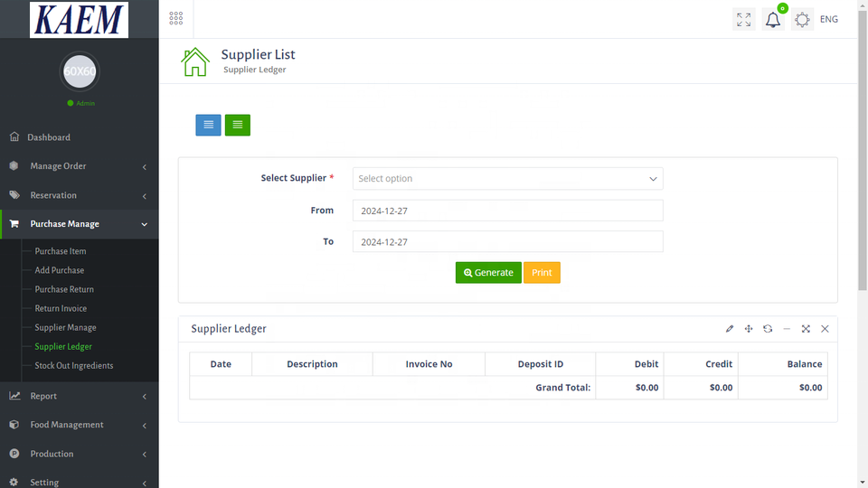Click the Balance column header

783,364
